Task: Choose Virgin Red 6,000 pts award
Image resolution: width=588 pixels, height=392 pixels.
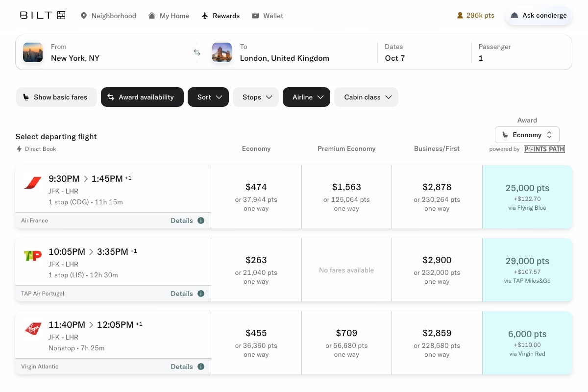Action: click(527, 343)
